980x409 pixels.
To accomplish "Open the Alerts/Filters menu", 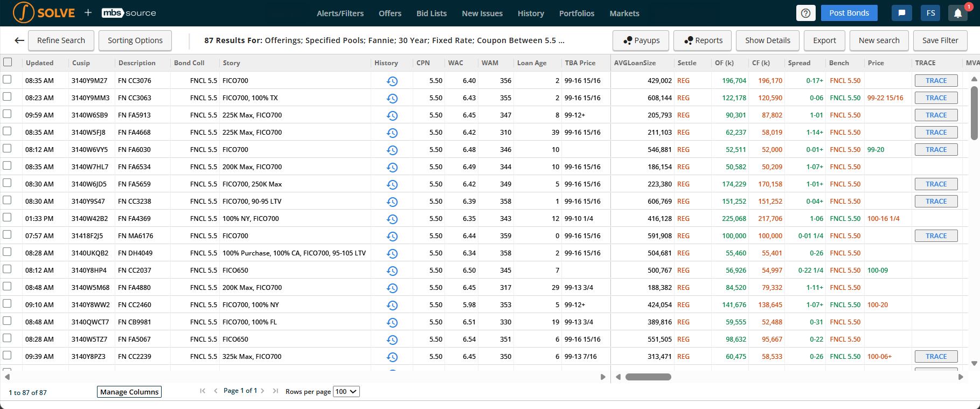I will pos(340,13).
